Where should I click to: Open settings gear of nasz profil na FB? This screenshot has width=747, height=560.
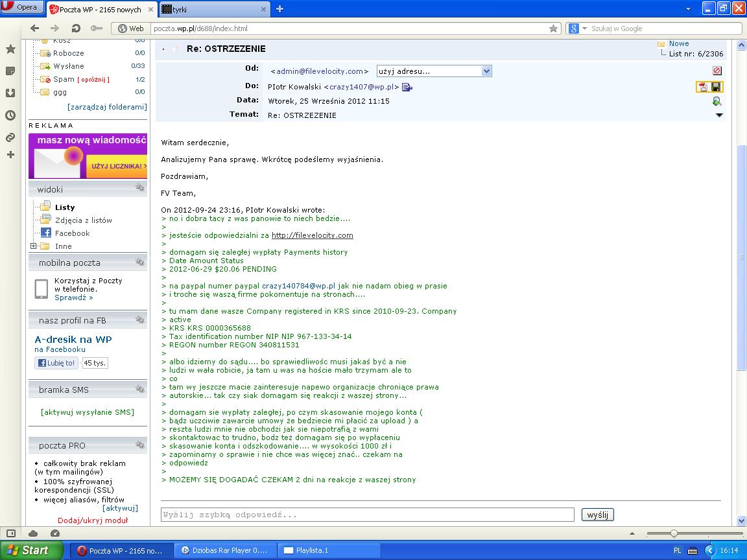click(139, 320)
